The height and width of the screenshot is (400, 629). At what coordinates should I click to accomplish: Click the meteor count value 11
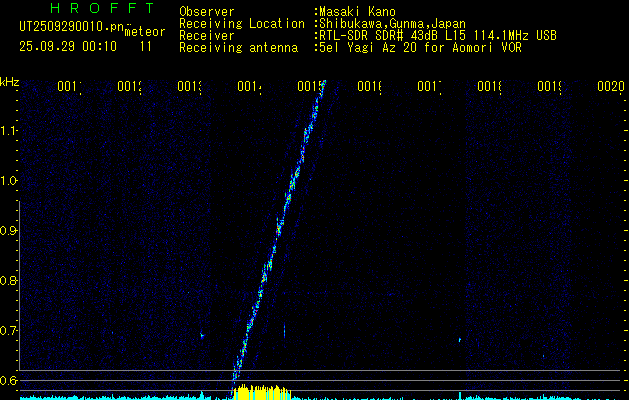click(146, 46)
